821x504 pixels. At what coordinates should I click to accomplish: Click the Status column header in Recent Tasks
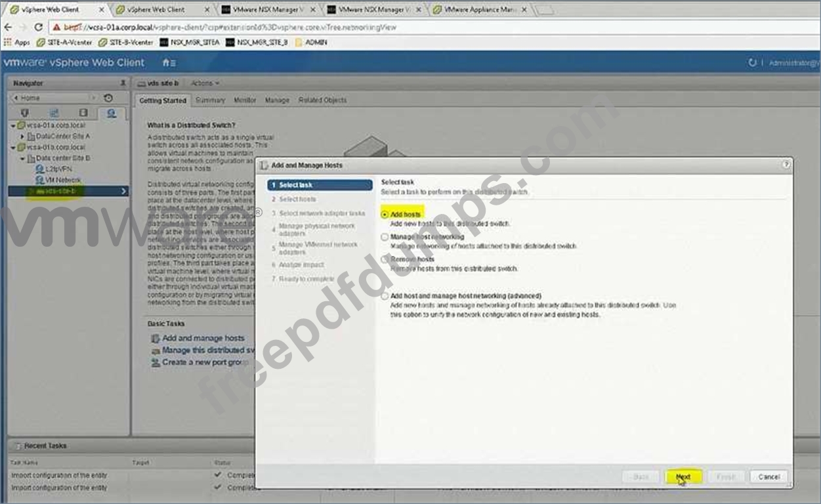pyautogui.click(x=222, y=463)
